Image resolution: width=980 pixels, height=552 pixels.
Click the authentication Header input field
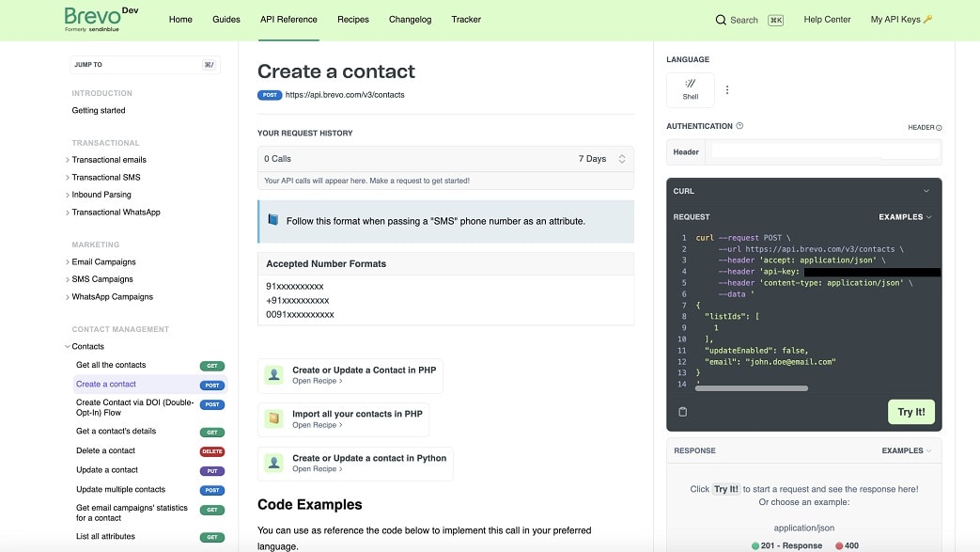tap(822, 152)
